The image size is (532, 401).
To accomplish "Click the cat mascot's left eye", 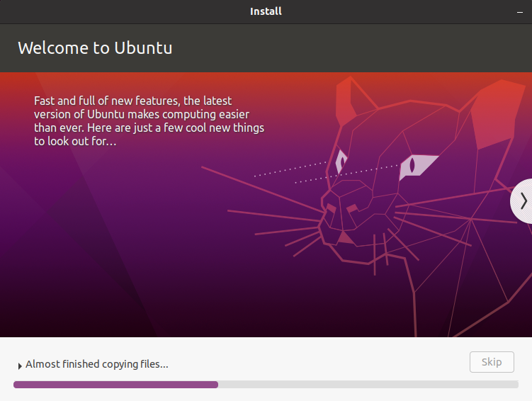I will click(342, 162).
